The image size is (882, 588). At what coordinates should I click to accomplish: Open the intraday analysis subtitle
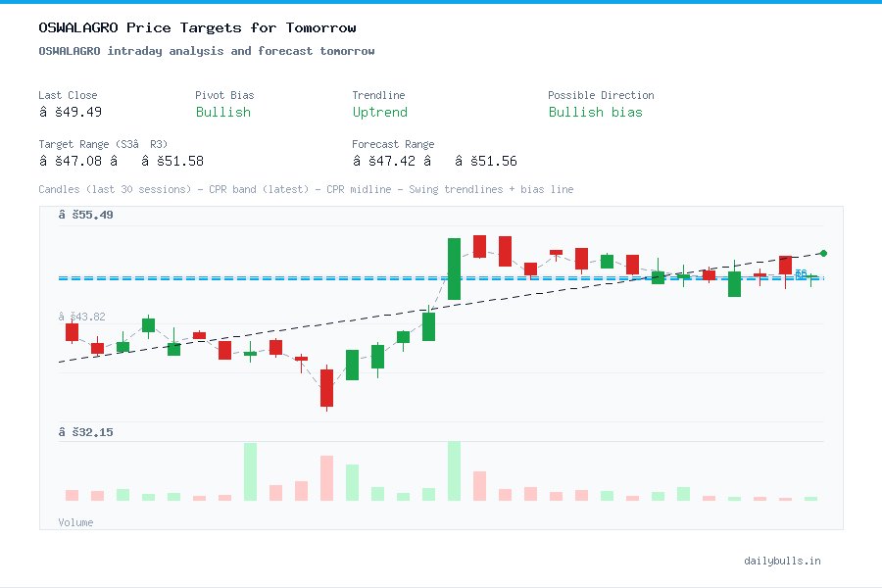click(x=207, y=51)
